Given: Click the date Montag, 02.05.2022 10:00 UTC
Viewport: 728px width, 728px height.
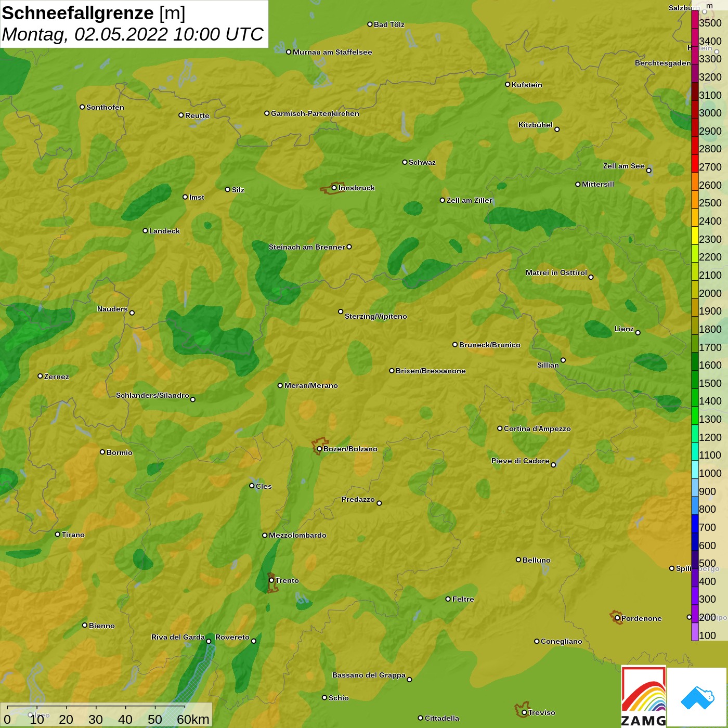Looking at the screenshot, I should (x=133, y=34).
